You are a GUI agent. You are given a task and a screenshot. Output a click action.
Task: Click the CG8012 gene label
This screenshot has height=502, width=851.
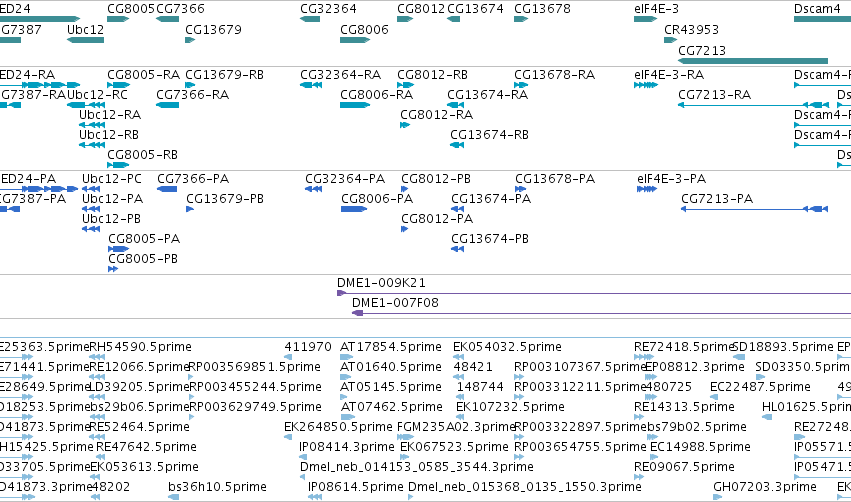[421, 9]
